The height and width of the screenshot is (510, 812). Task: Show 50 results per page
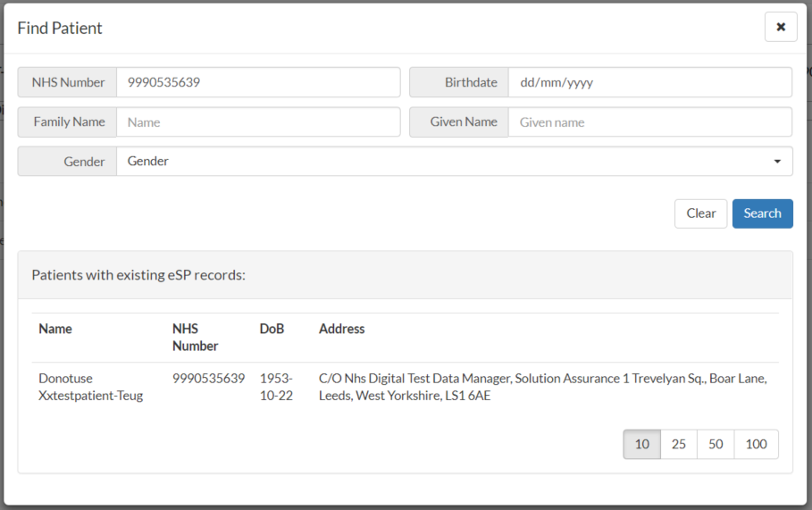pyautogui.click(x=716, y=444)
